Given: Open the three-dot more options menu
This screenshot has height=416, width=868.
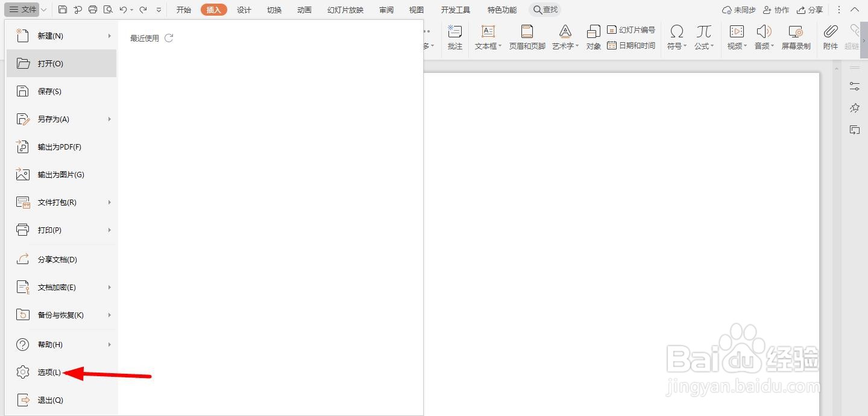Looking at the screenshot, I should 839,10.
